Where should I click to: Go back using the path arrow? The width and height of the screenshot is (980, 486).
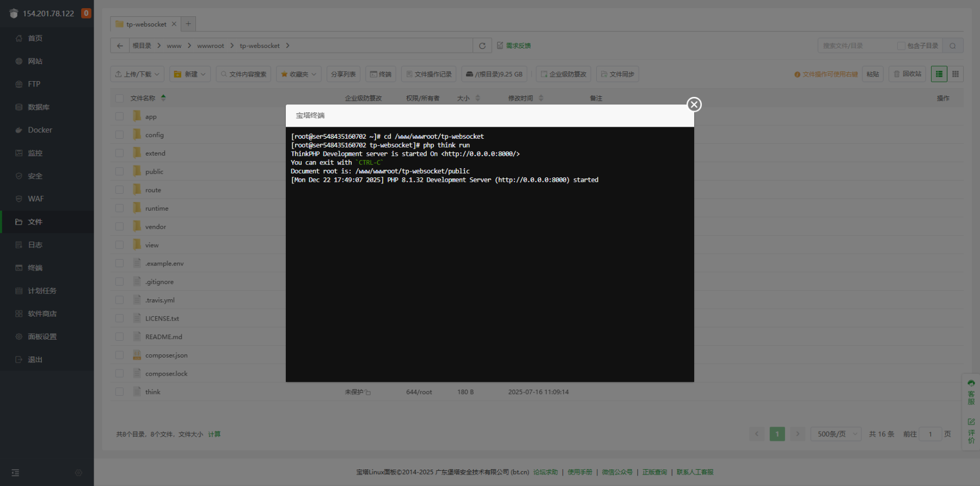[x=120, y=46]
